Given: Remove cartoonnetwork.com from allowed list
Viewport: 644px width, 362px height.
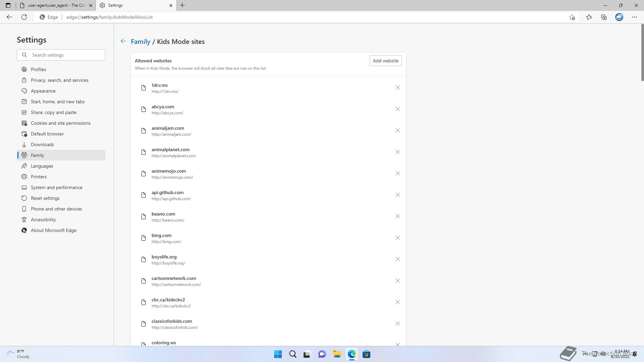Looking at the screenshot, I should coord(397,281).
